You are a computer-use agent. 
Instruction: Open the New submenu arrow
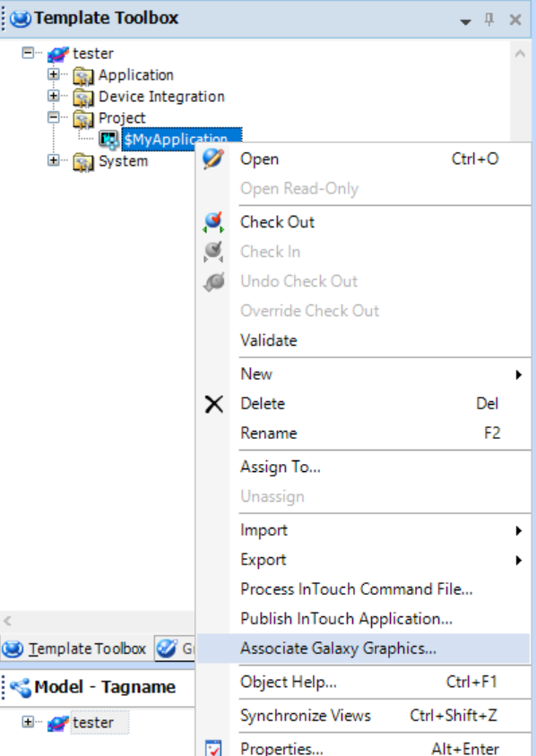519,374
